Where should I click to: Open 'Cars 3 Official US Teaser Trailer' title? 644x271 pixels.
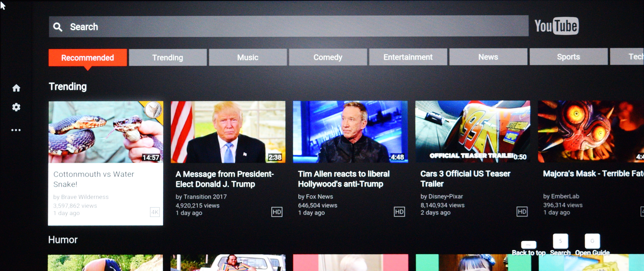coord(465,178)
